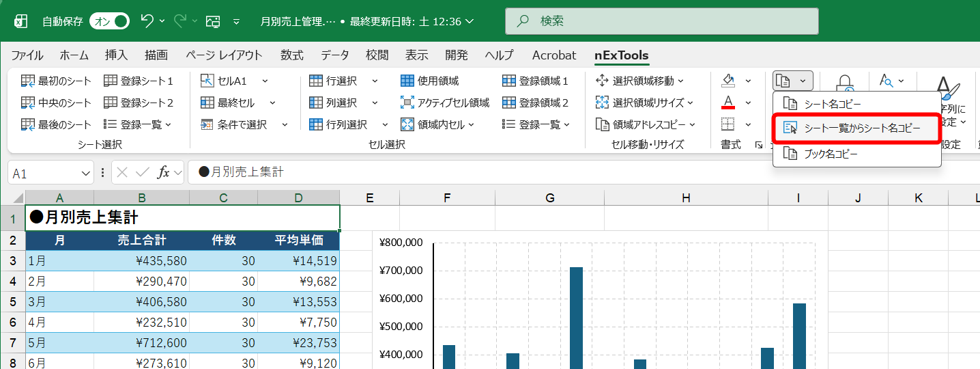Toggle 自動保存 autosave switch
The width and height of the screenshot is (980, 369).
(x=109, y=21)
